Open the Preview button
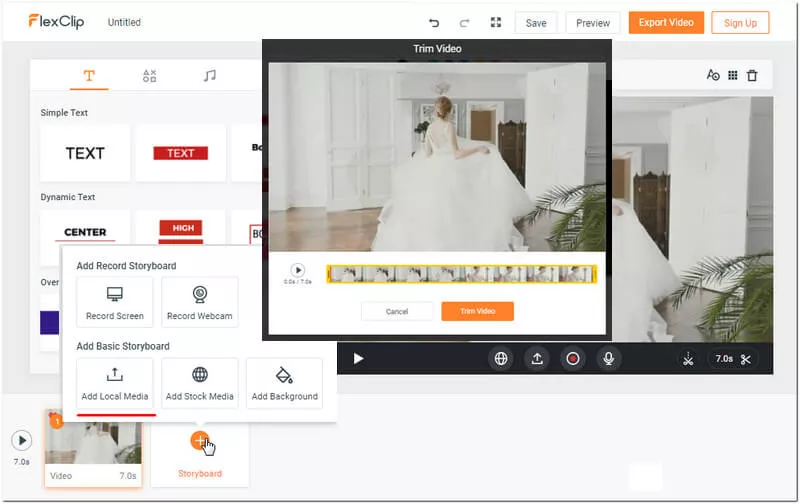The height and width of the screenshot is (504, 800). click(593, 23)
